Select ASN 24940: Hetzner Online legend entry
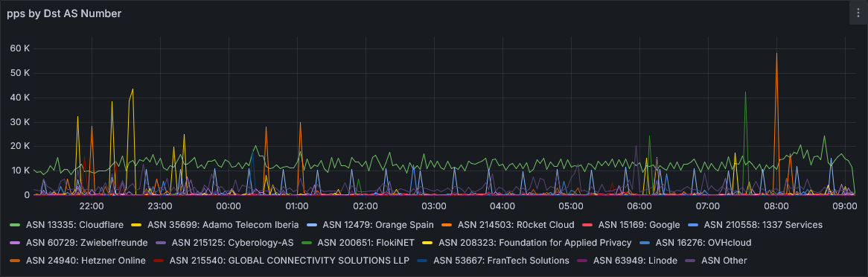This screenshot has height=277, width=868. click(86, 261)
